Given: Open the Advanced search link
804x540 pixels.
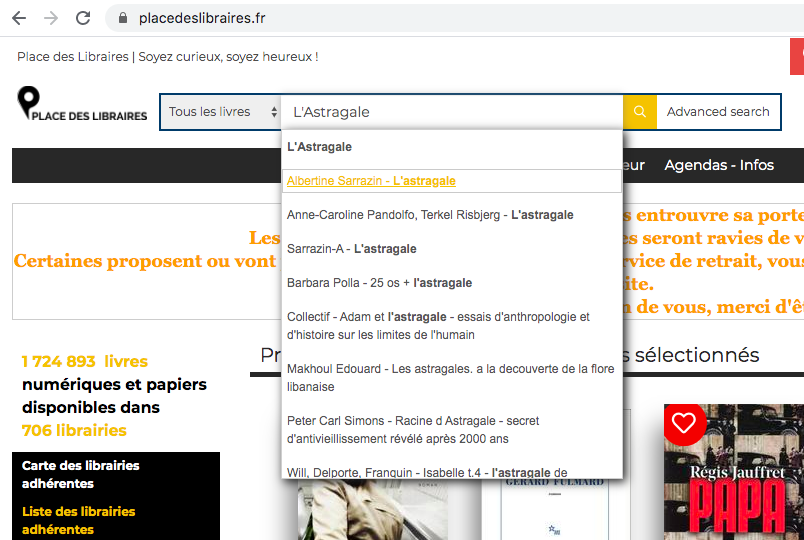Looking at the screenshot, I should coord(718,112).
